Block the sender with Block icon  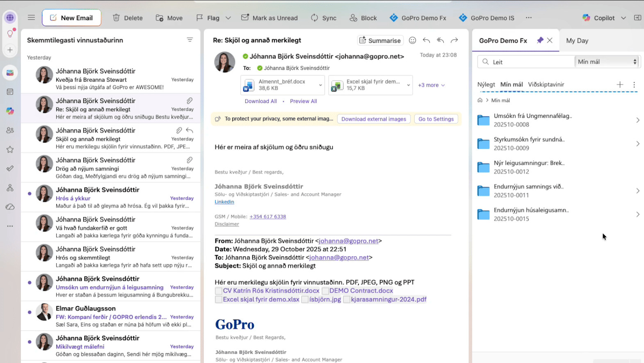click(363, 18)
